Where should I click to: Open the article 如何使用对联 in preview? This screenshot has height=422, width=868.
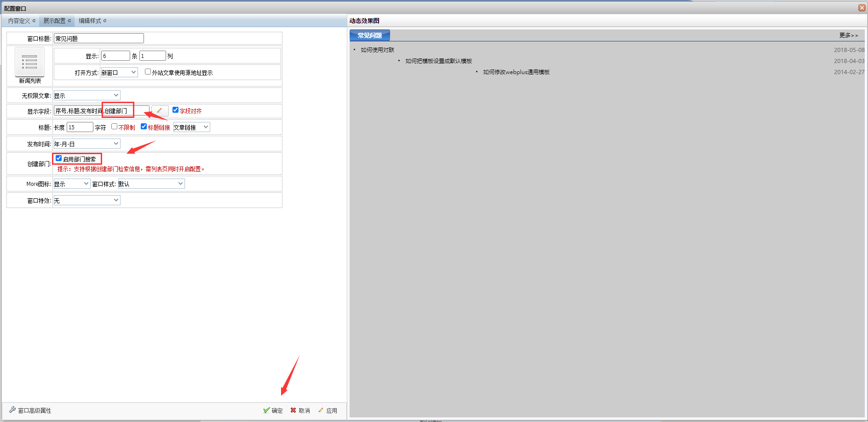(x=377, y=50)
